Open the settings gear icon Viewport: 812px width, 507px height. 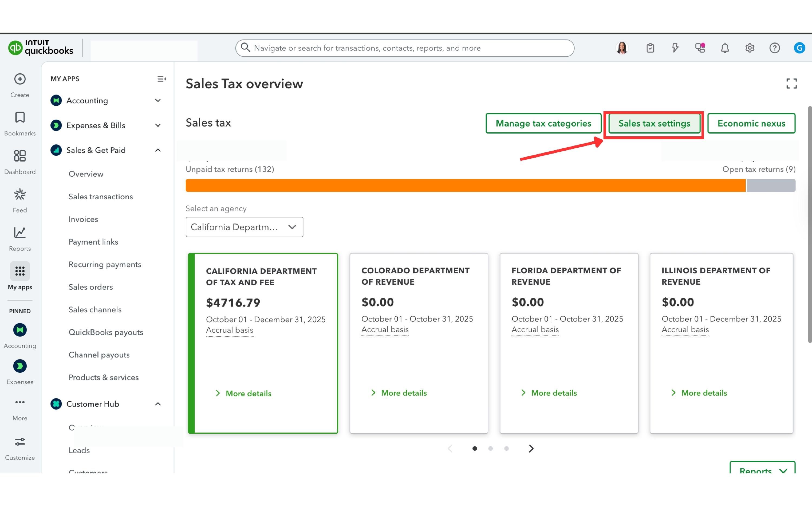click(750, 48)
